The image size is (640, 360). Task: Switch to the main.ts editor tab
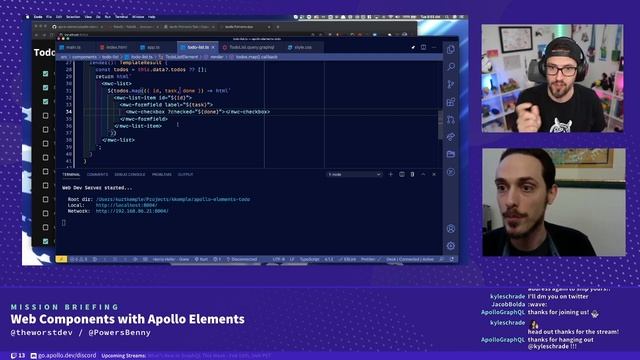pyautogui.click(x=73, y=47)
